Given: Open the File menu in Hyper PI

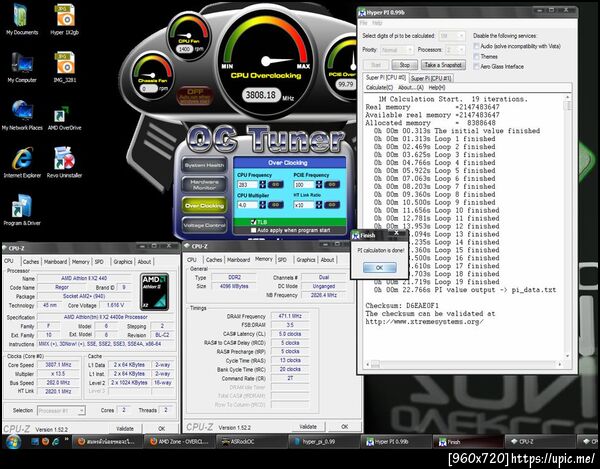Looking at the screenshot, I should point(363,23).
